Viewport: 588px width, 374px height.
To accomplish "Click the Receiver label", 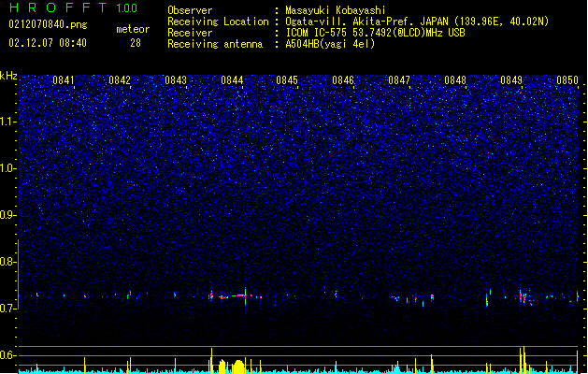I will pos(190,33).
